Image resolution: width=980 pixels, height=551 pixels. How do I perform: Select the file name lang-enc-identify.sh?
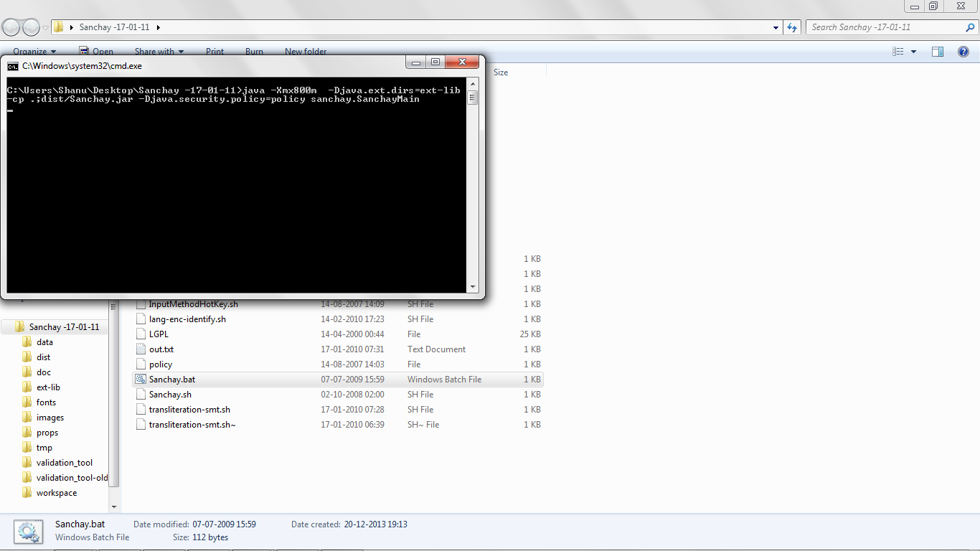click(187, 319)
